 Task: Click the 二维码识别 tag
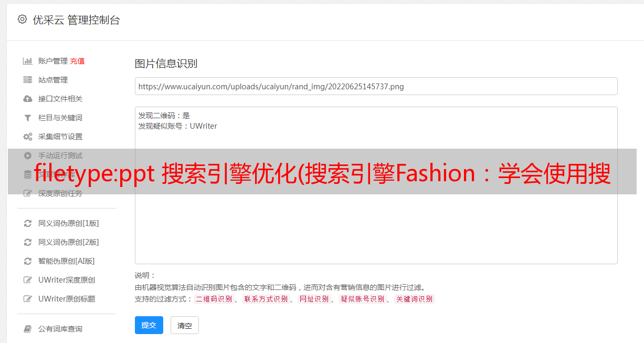(214, 299)
